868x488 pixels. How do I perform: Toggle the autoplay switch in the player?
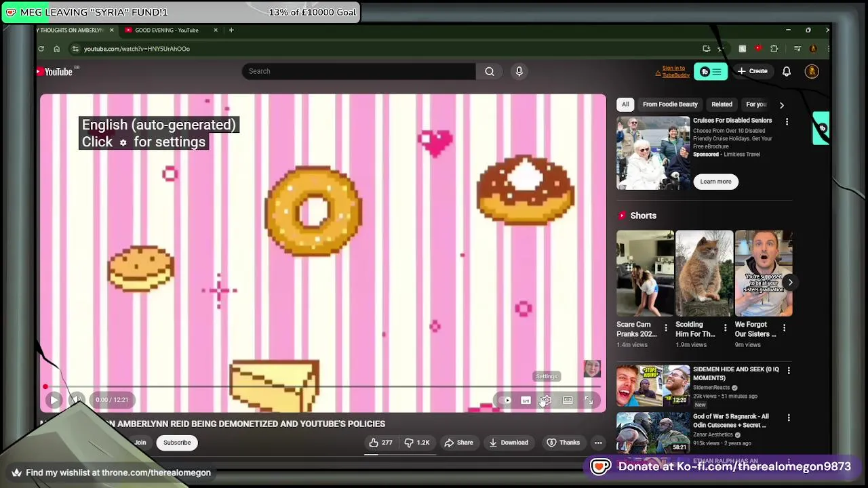tap(505, 400)
